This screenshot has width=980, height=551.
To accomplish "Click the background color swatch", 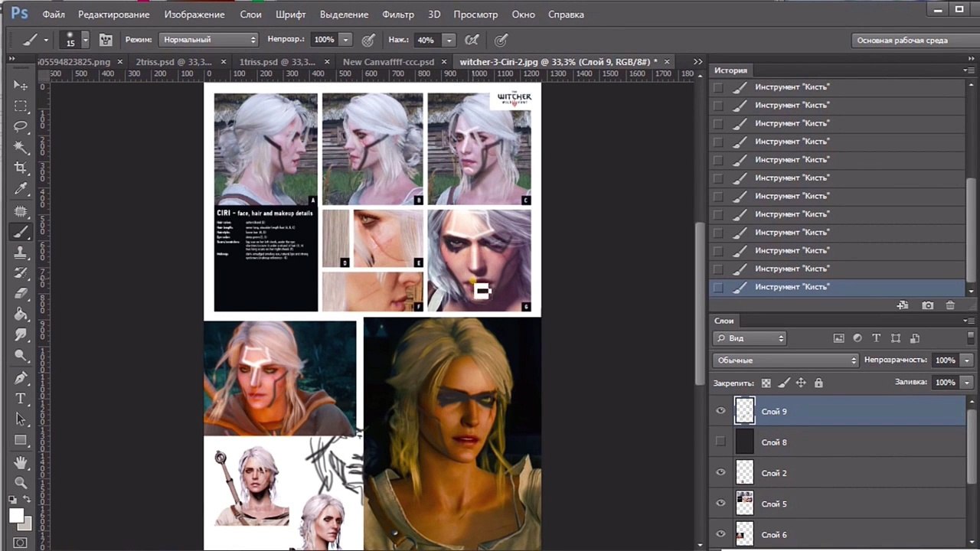I will tap(26, 524).
